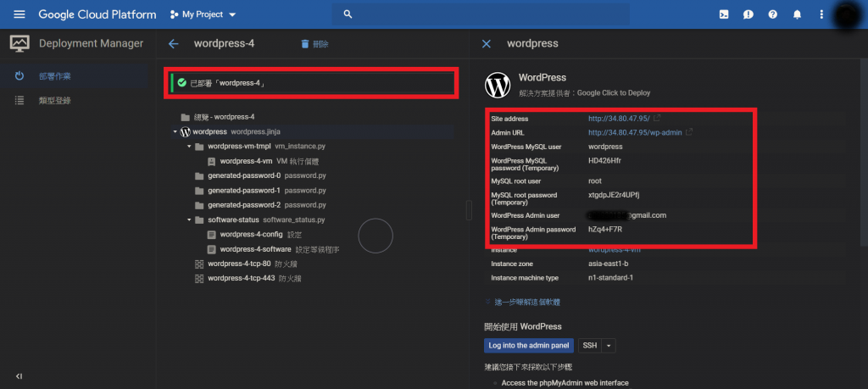
Task: Click the 已部署 wordpress-4 status banner
Action: (x=311, y=83)
